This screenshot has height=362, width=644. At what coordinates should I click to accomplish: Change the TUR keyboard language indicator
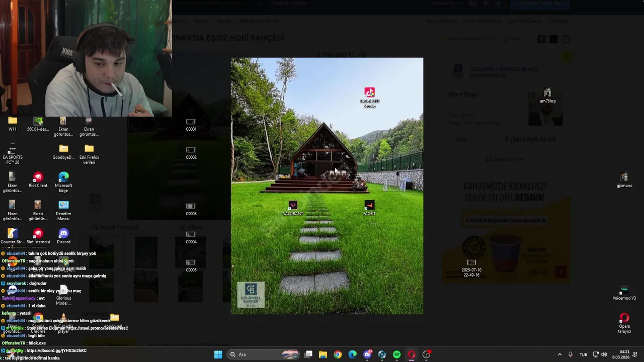[x=583, y=354]
